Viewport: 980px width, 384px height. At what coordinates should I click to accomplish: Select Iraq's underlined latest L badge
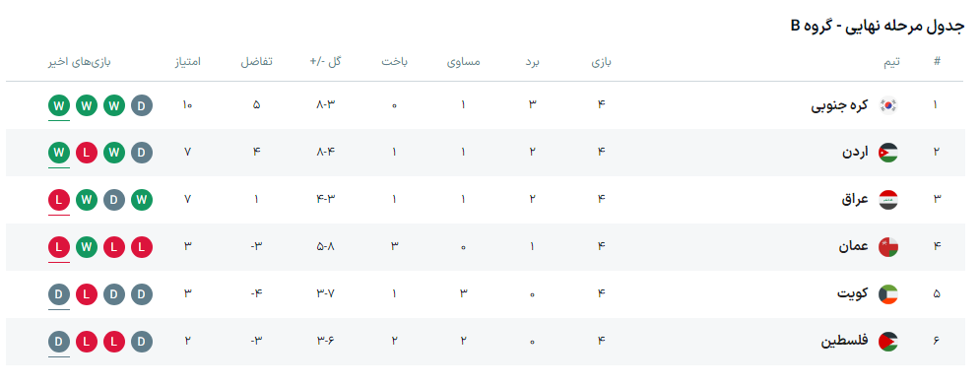coord(59,200)
